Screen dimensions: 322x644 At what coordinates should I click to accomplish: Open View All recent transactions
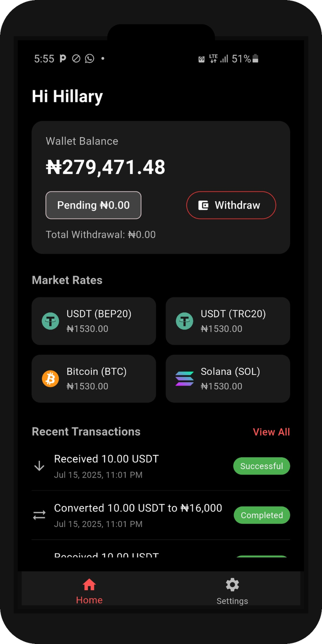[x=271, y=432]
